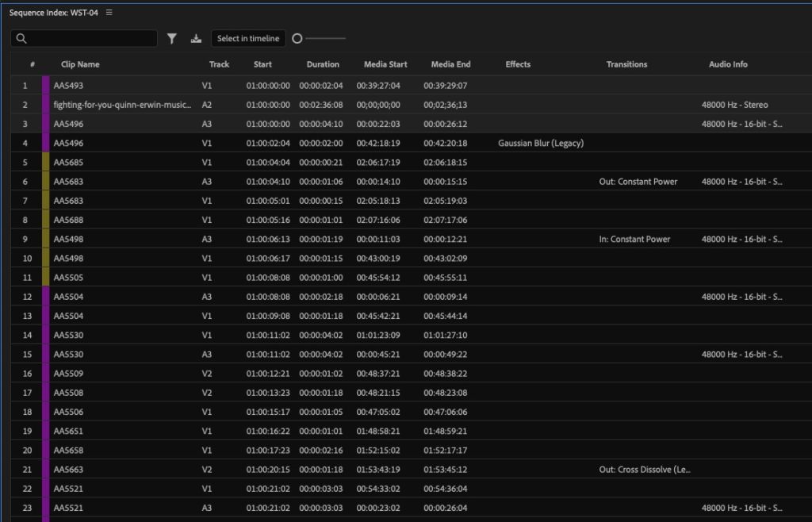Click duration 00:00:00:21
The width and height of the screenshot is (812, 522).
[x=321, y=162]
